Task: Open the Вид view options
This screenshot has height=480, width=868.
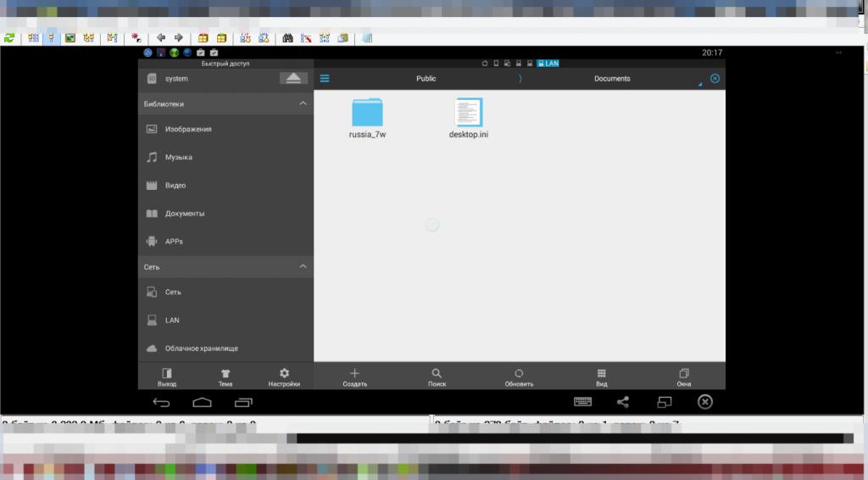Action: pyautogui.click(x=601, y=374)
